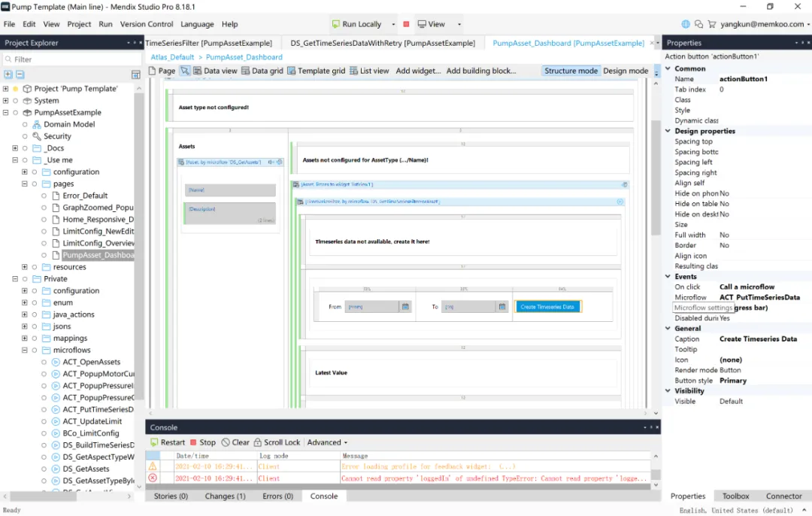The height and width of the screenshot is (516, 812).
Task: Switch to Errors (0) tab
Action: click(277, 496)
